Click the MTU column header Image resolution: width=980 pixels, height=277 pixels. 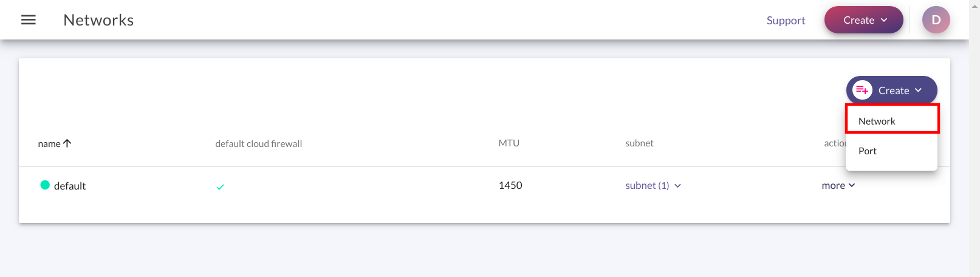(509, 143)
